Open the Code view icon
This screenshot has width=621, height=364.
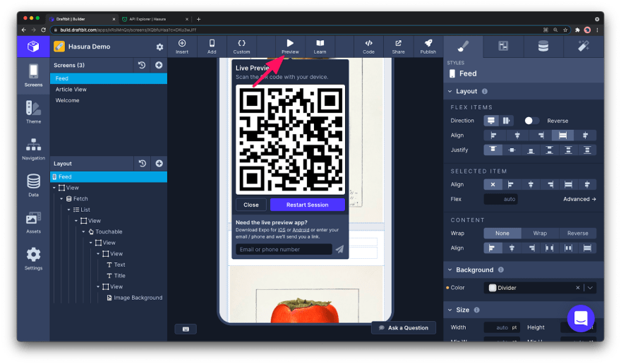[x=368, y=47]
